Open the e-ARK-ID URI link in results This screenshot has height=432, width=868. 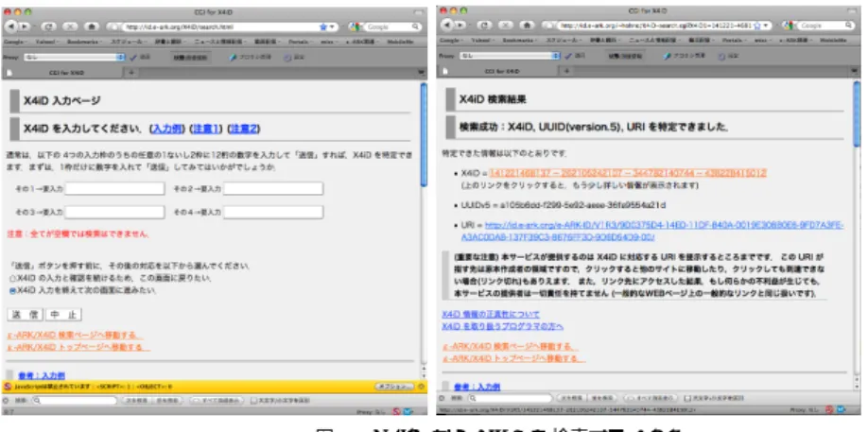[x=653, y=232]
